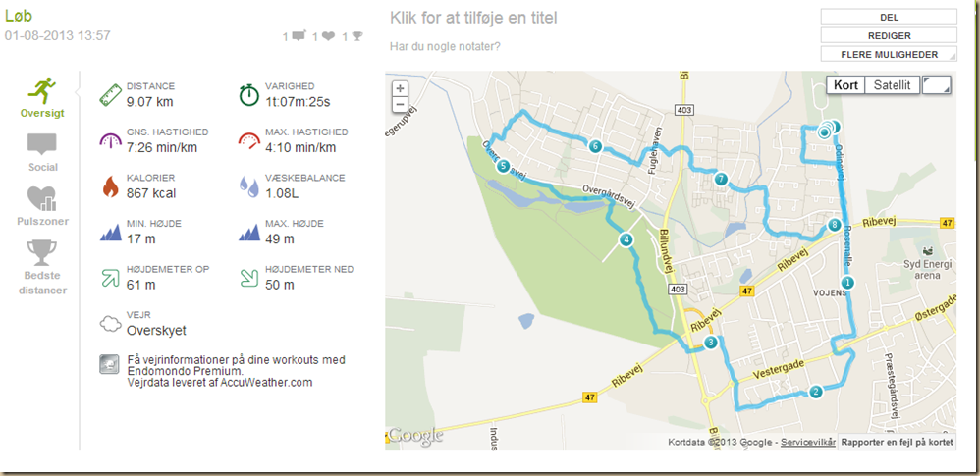The height and width of the screenshot is (476, 980).
Task: Select the Kort map view
Action: pyautogui.click(x=845, y=85)
